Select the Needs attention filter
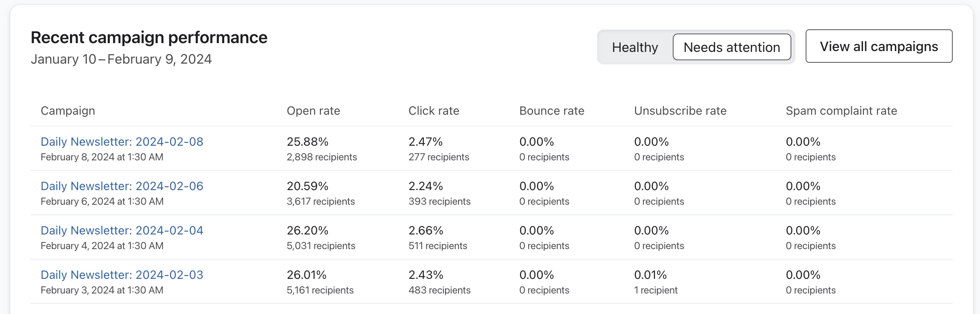Image resolution: width=980 pixels, height=314 pixels. click(732, 47)
